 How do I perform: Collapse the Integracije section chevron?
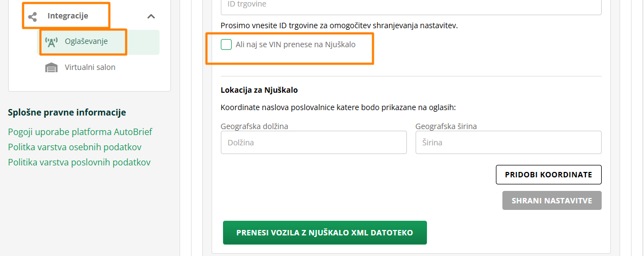tap(151, 16)
